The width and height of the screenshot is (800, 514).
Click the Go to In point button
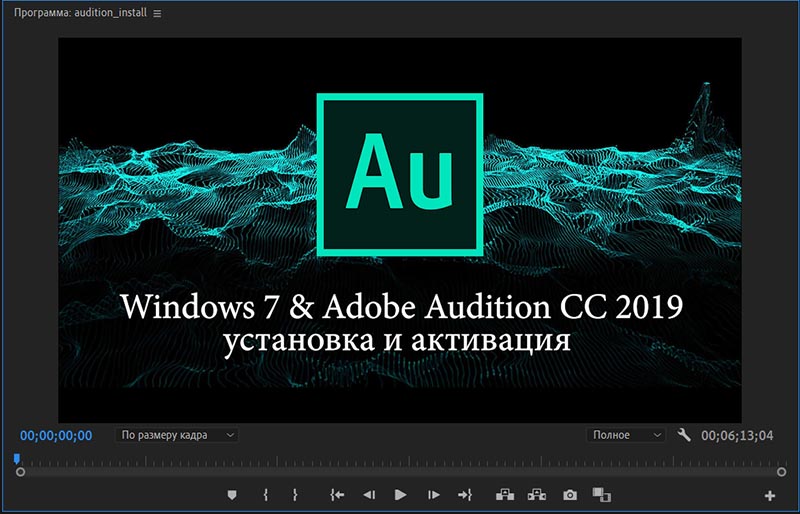coord(337,495)
